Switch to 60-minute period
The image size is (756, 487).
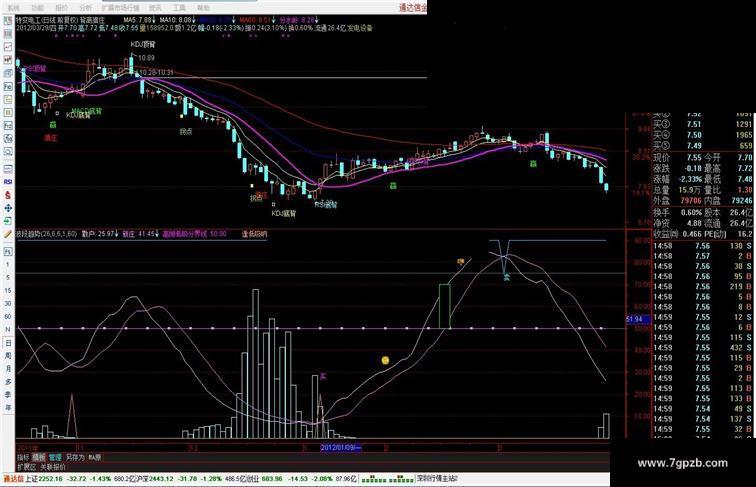click(x=8, y=317)
